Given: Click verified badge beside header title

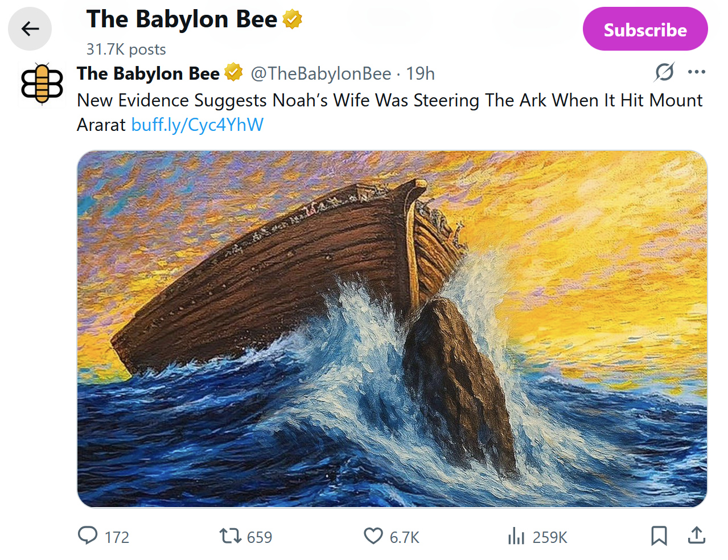Looking at the screenshot, I should point(293,19).
